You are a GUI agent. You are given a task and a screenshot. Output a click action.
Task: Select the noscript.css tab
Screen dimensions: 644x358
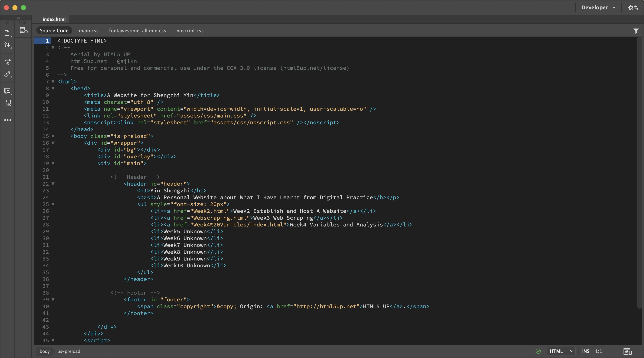pyautogui.click(x=190, y=30)
